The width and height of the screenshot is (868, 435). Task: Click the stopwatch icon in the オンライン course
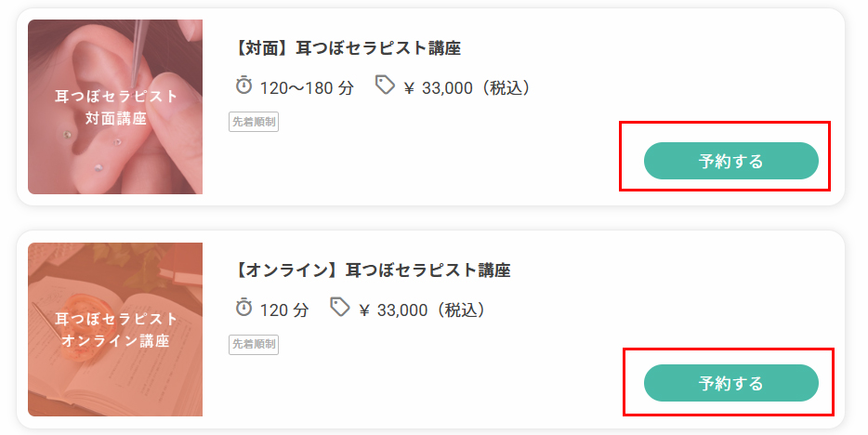[x=243, y=308]
